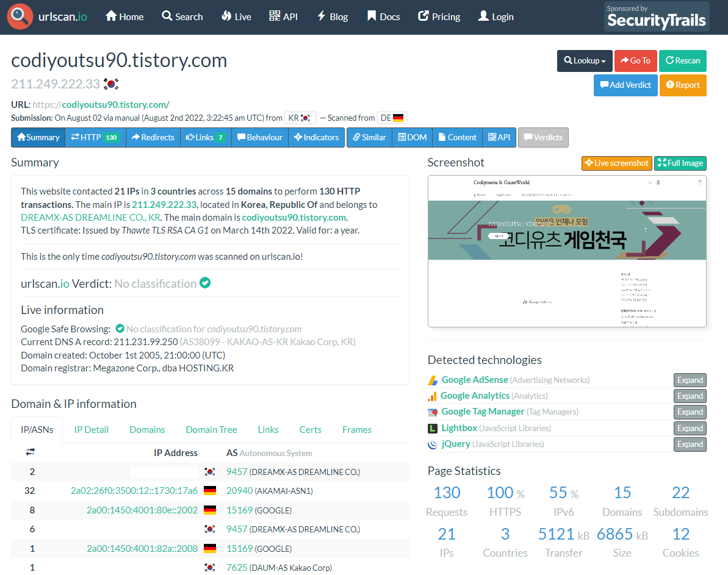The height and width of the screenshot is (575, 728).
Task: Open DREAMX-AS DREAMLINE CO., KR link
Action: pyautogui.click(x=90, y=218)
